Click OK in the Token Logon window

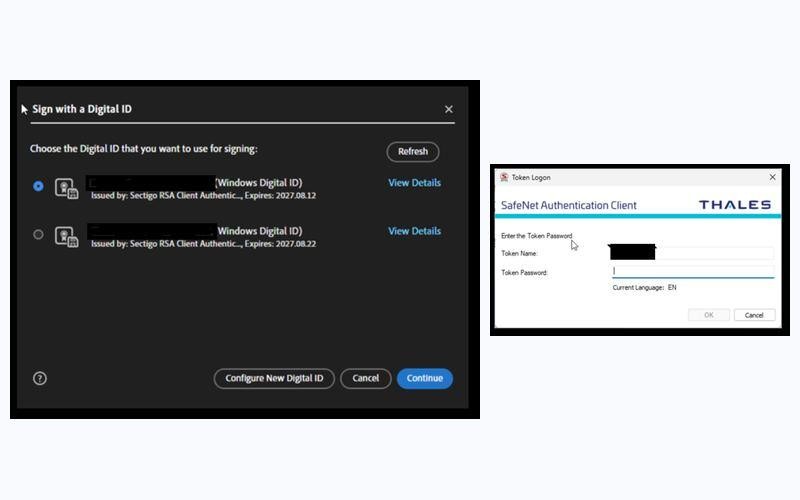709,315
